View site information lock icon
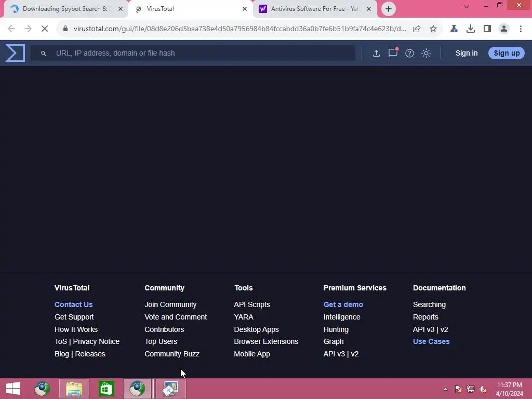532x399 pixels. (65, 29)
